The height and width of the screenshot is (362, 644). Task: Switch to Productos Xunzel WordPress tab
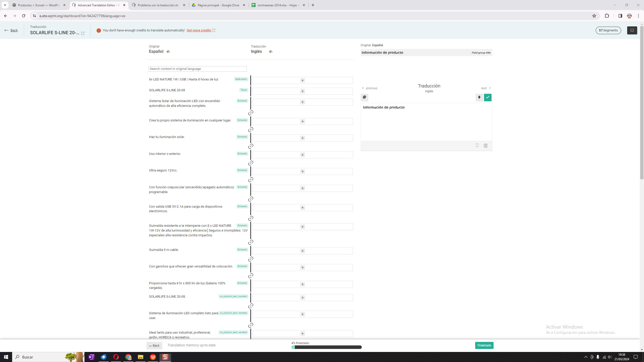tap(39, 5)
